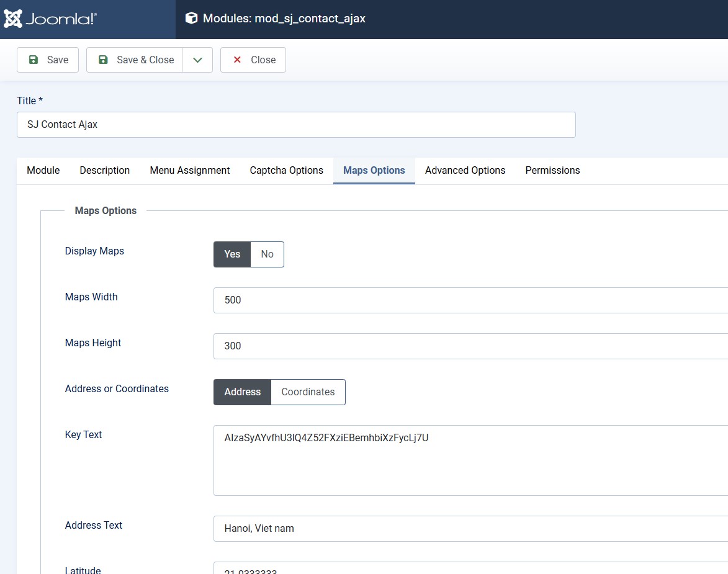Click into the Key Text textarea

470,460
